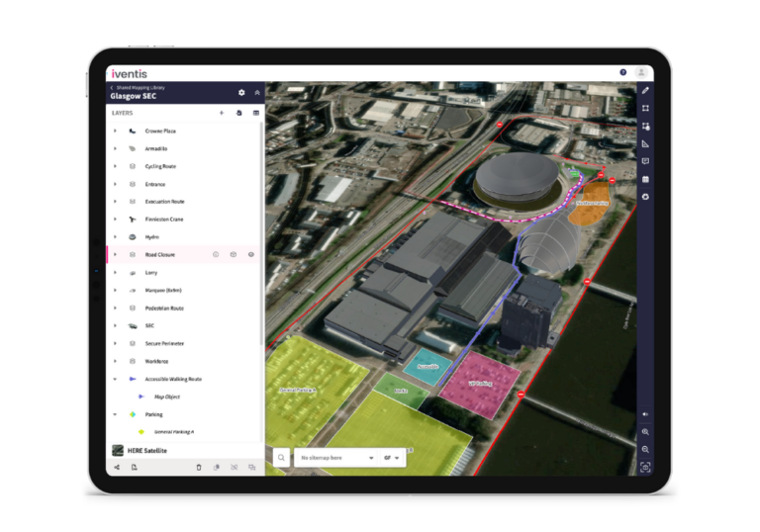Viewport: 760px width, 532px height.
Task: Select the Secure Perimeter layer row
Action: click(x=184, y=343)
